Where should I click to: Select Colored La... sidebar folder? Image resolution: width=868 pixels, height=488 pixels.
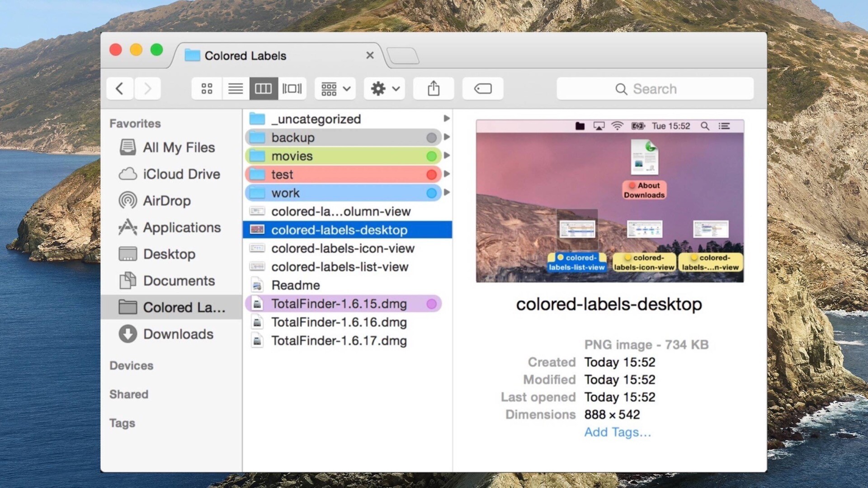tap(171, 307)
